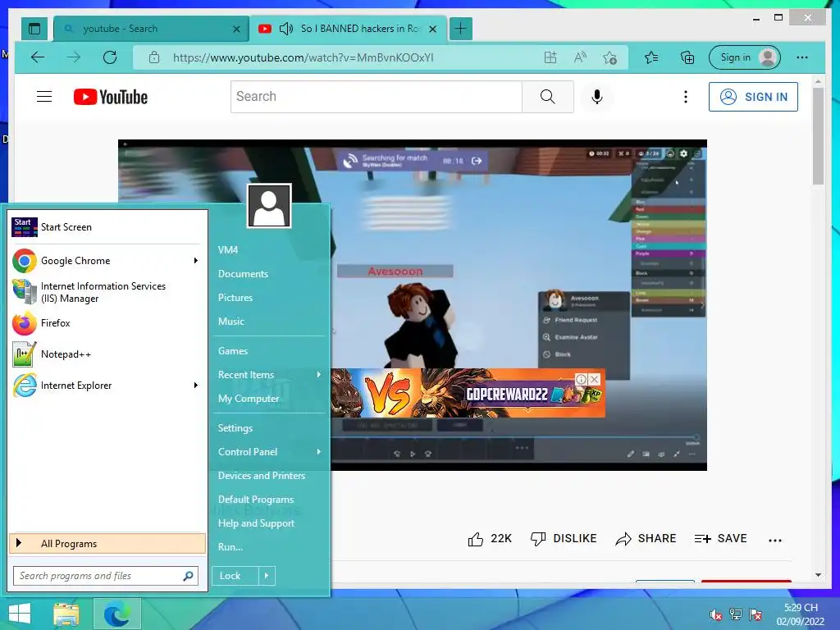Click the Action Center flag tray icon
Screen dimensions: 840x630
coord(756,614)
